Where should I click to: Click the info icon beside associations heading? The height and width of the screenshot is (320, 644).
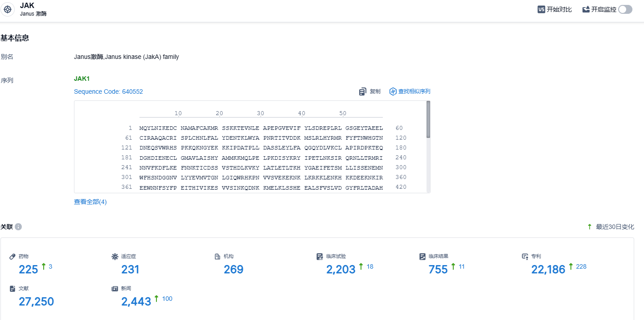tap(18, 227)
